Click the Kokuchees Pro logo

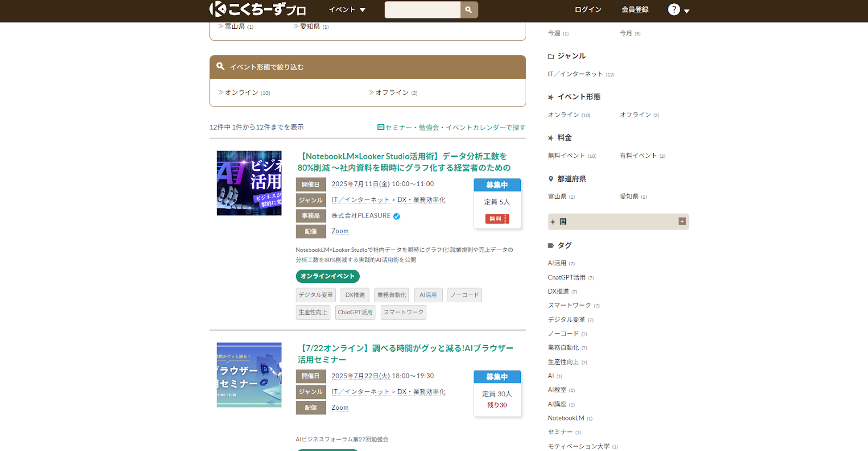pyautogui.click(x=258, y=9)
